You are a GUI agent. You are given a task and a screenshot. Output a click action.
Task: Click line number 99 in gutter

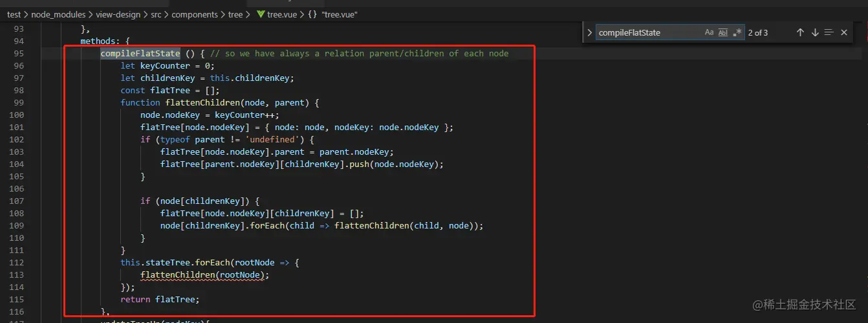click(x=18, y=102)
